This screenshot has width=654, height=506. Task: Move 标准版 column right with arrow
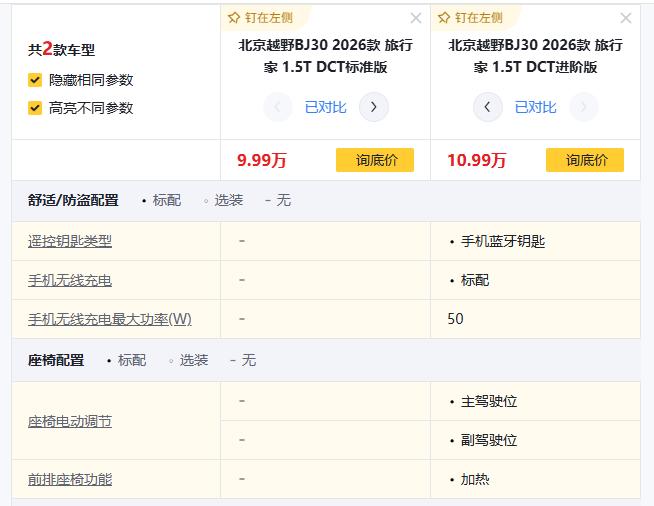click(374, 107)
